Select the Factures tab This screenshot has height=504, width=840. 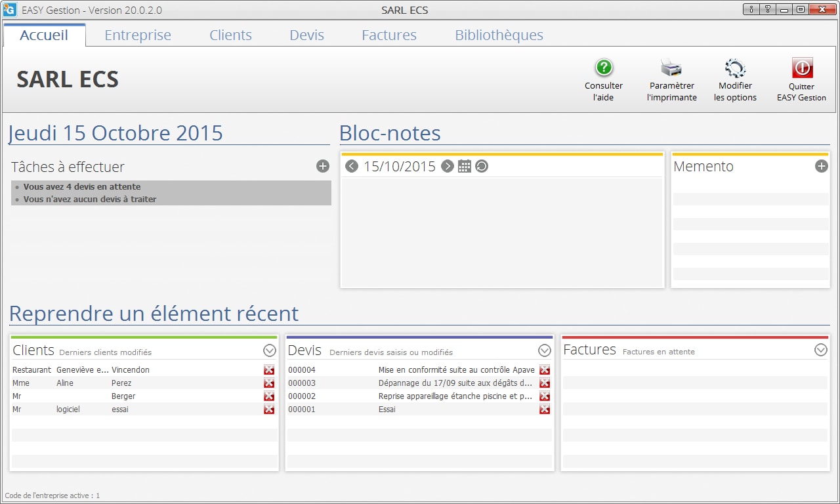389,35
